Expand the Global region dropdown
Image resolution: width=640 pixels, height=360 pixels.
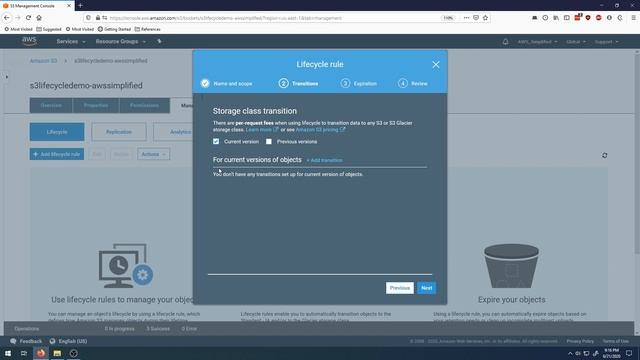click(576, 42)
